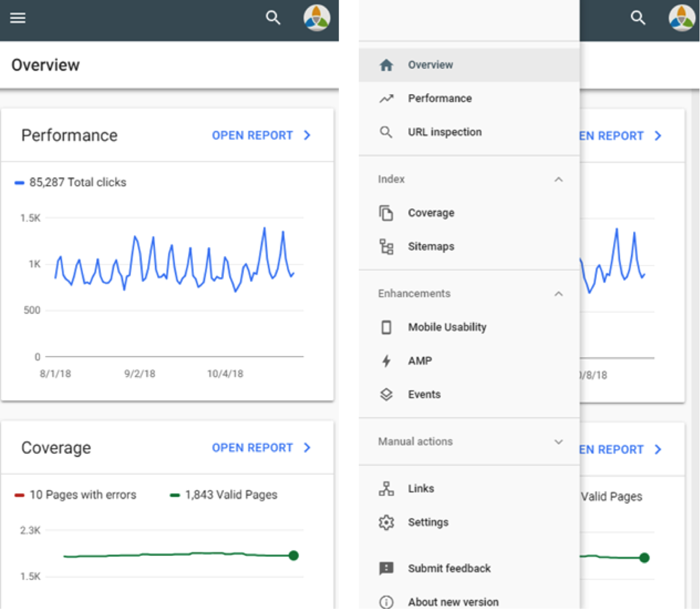Screen dimensions: 700x609
Task: Click the Coverage pages icon in the drawer
Action: pyautogui.click(x=386, y=213)
